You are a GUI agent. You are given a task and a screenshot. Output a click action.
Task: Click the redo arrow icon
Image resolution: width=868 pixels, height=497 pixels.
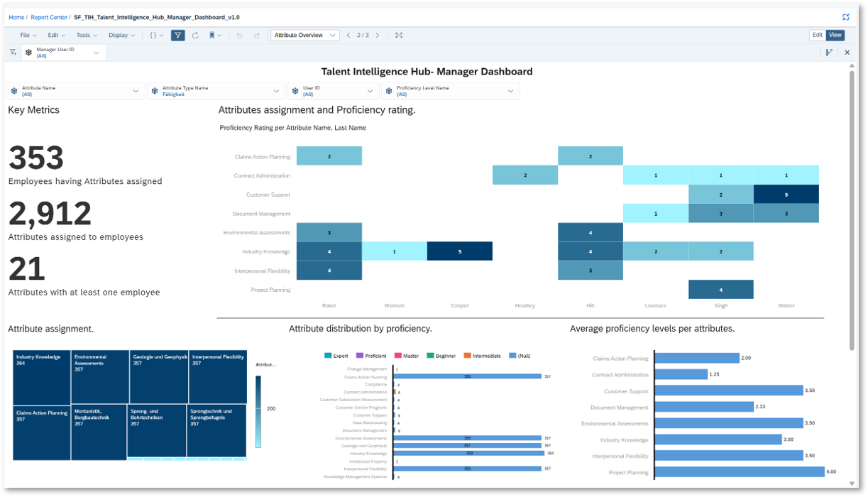[x=257, y=35]
